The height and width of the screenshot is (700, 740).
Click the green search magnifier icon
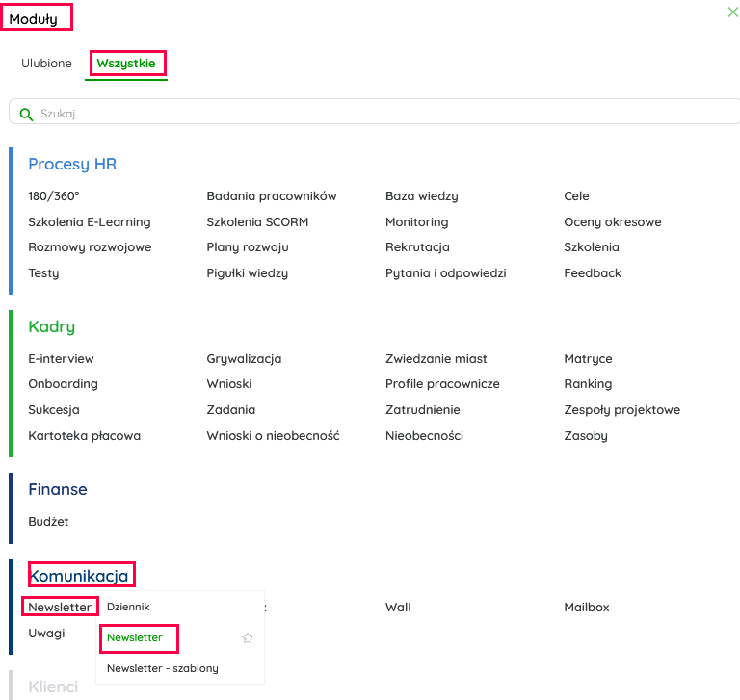tap(26, 114)
